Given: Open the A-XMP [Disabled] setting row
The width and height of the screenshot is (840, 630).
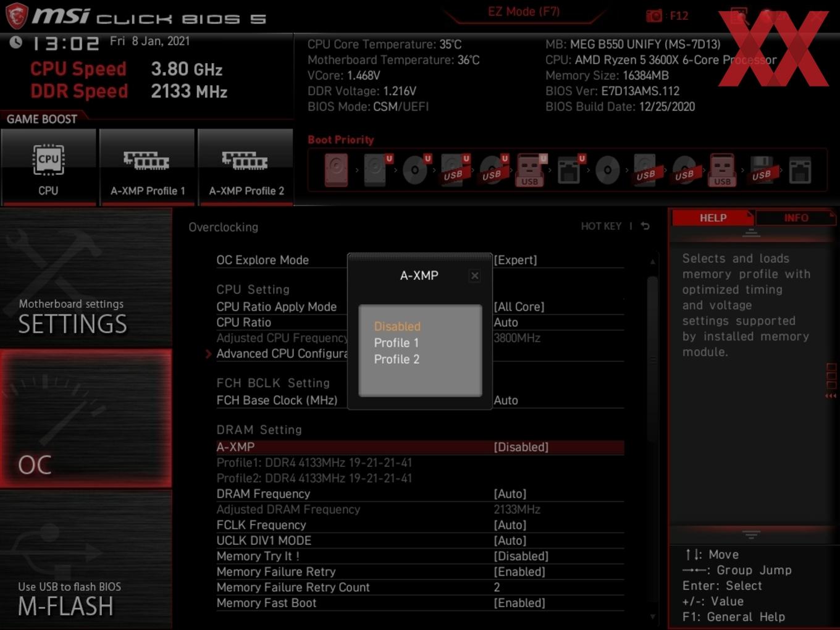Looking at the screenshot, I should coord(420,447).
